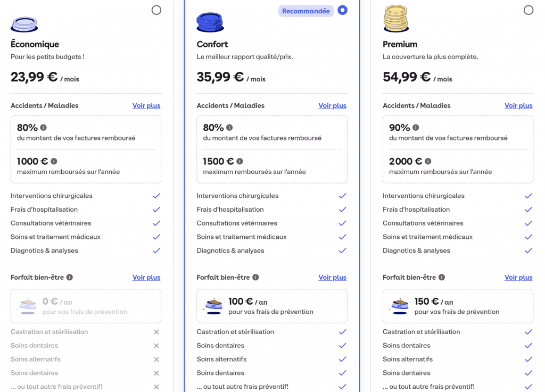Open Voir plus for Économique Forfait bien-être

(146, 278)
